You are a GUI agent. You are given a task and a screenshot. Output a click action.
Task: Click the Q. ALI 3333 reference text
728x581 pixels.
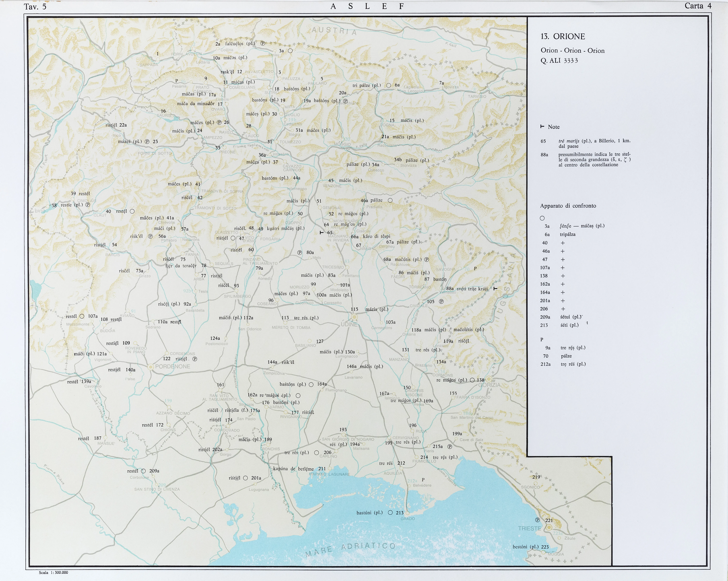[x=559, y=61]
